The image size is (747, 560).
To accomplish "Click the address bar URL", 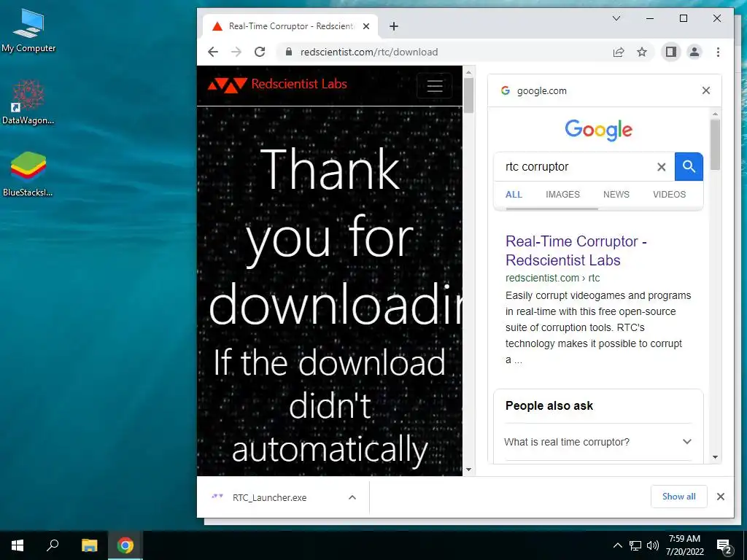I will click(368, 52).
